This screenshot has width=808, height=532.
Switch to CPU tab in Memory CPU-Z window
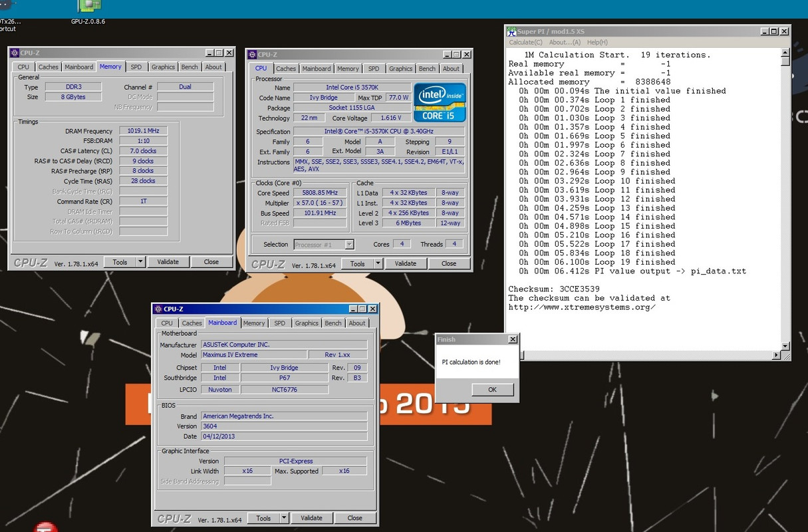tap(23, 67)
